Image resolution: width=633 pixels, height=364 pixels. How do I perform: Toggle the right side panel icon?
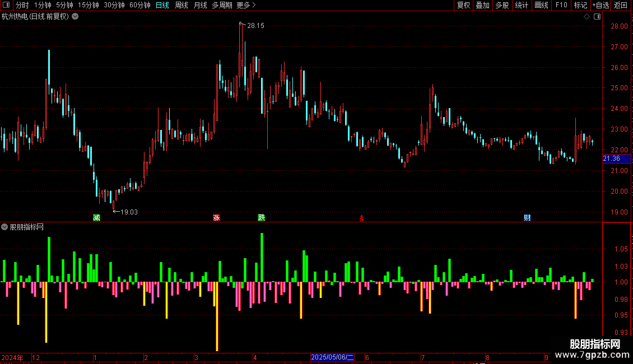[x=597, y=17]
